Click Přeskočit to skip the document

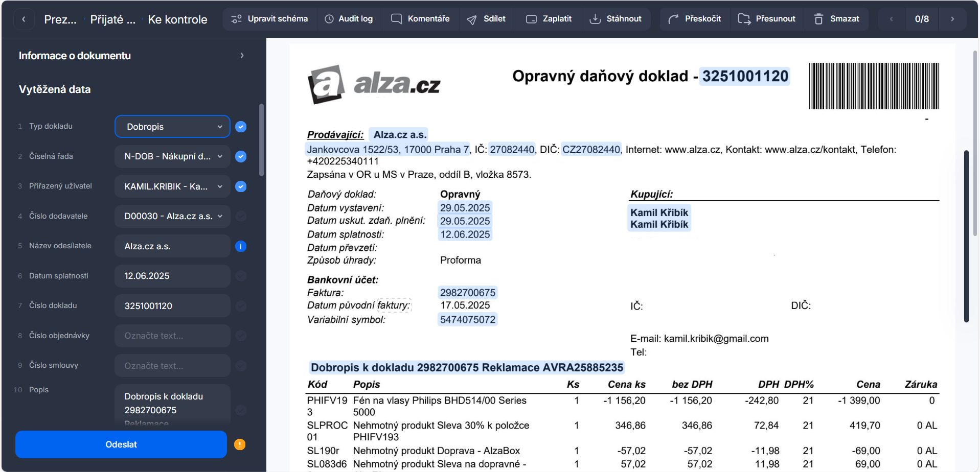pos(694,19)
